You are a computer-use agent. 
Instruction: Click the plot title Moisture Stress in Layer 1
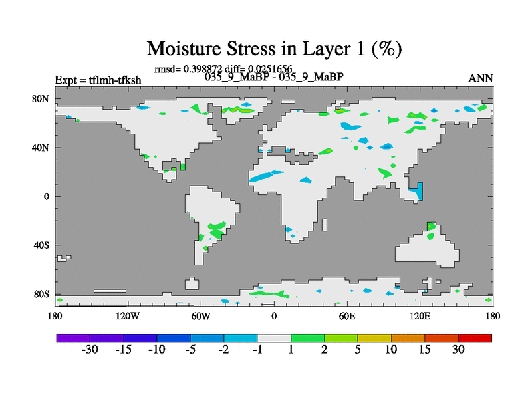[x=274, y=49]
